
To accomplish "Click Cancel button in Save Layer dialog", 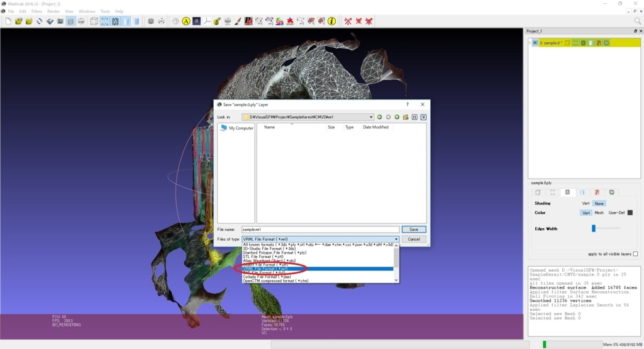I will (414, 239).
